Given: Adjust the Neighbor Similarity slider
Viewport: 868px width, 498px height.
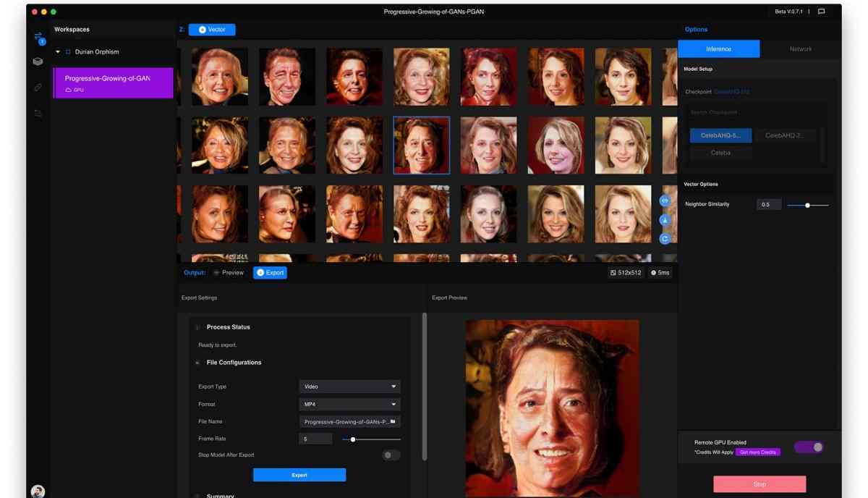Looking at the screenshot, I should (808, 206).
